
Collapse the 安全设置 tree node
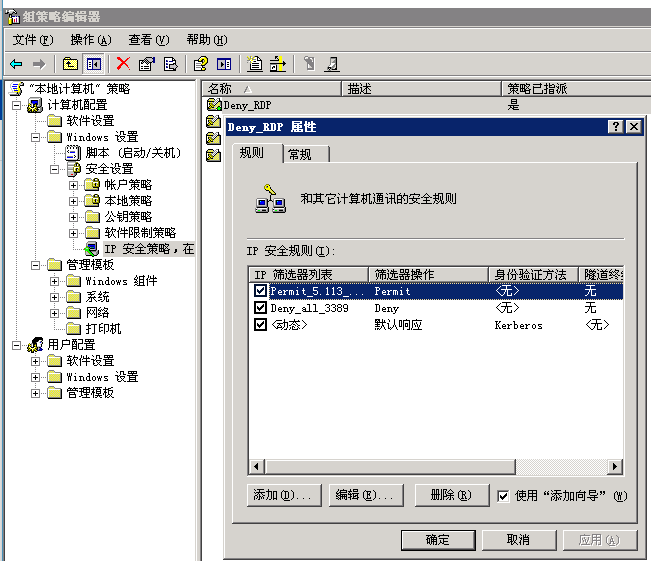tap(54, 169)
